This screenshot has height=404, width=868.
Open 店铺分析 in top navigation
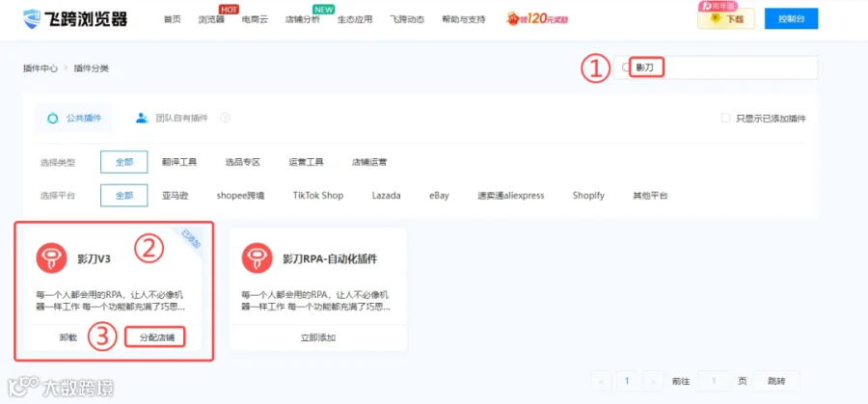[302, 19]
